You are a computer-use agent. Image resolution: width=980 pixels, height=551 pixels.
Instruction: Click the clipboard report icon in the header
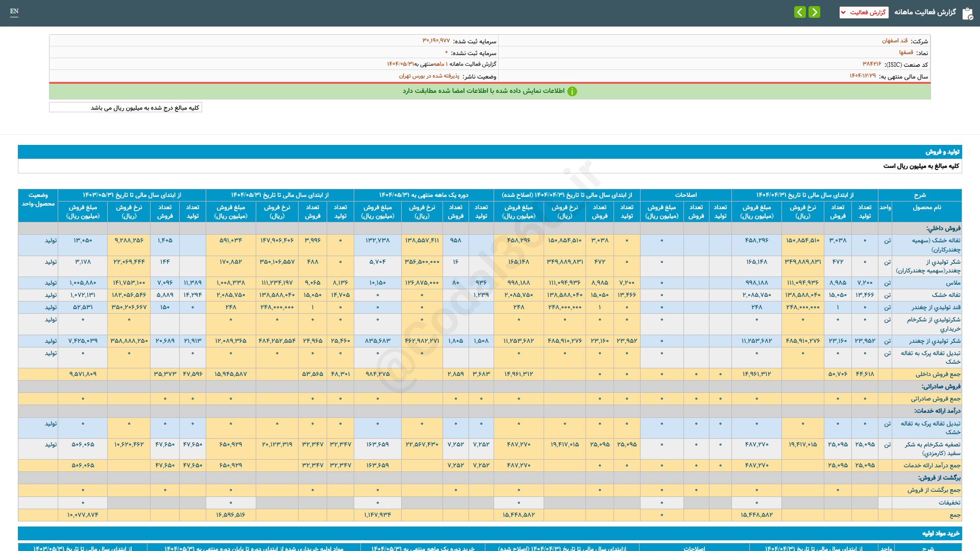(967, 13)
